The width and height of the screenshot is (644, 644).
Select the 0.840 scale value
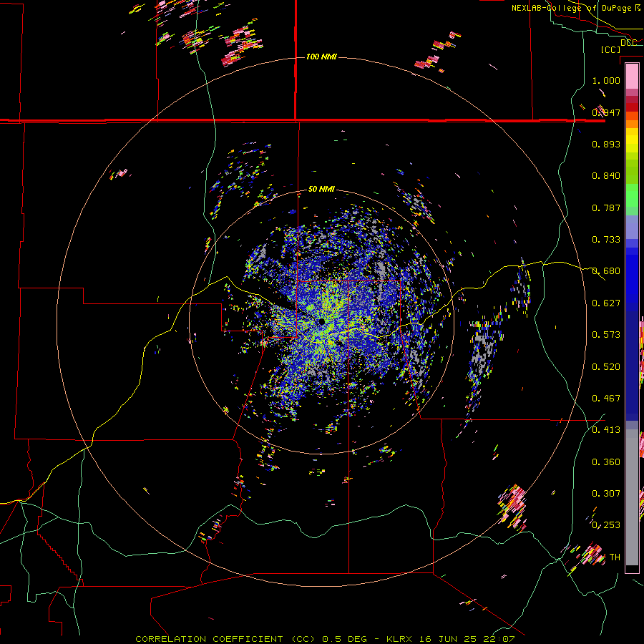[606, 176]
